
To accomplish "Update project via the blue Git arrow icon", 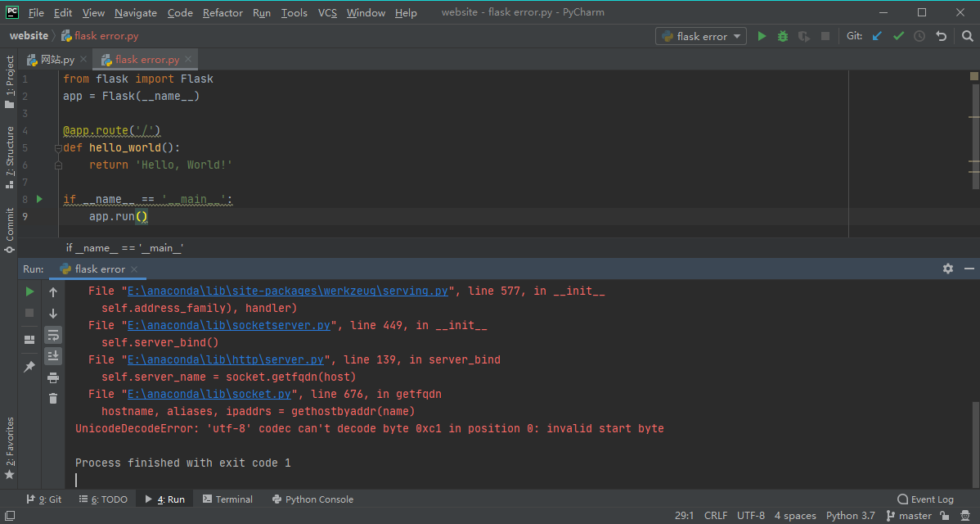I will (x=876, y=36).
